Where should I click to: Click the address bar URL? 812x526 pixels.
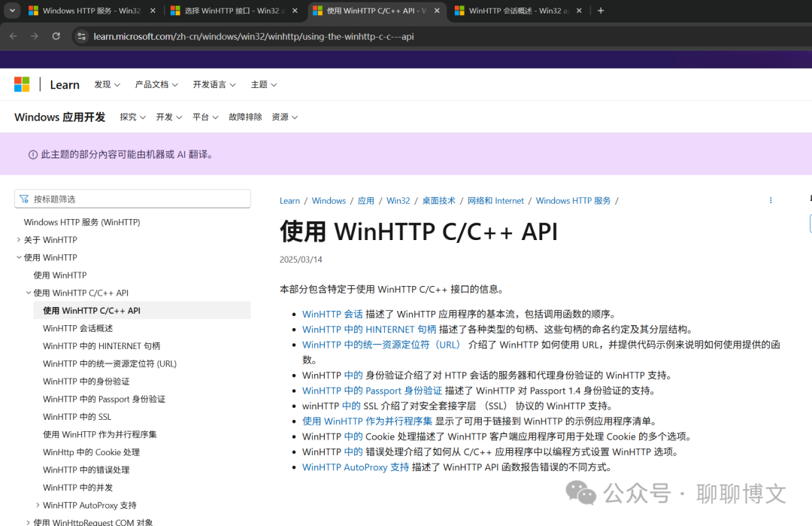click(253, 36)
